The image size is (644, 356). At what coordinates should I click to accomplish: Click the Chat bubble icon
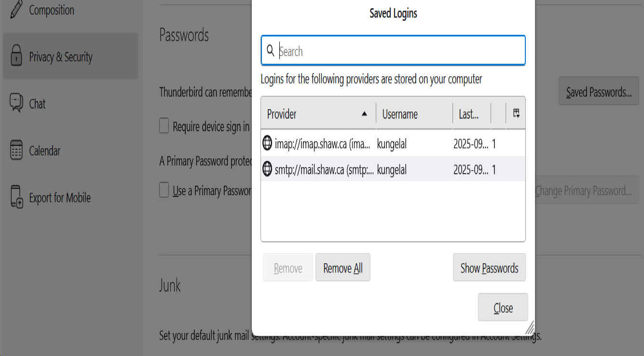[16, 103]
